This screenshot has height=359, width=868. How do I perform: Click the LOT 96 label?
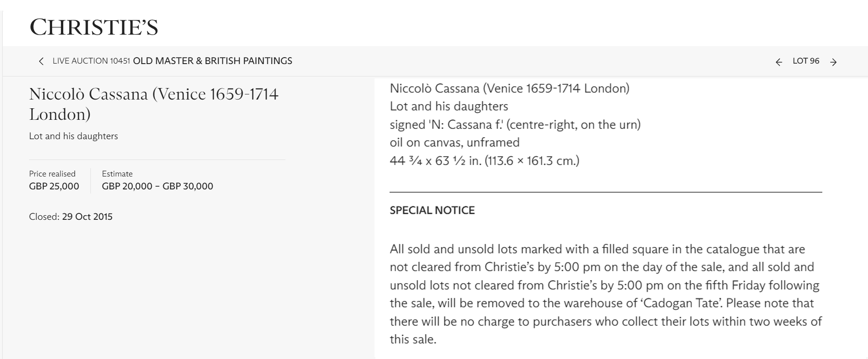pos(806,61)
